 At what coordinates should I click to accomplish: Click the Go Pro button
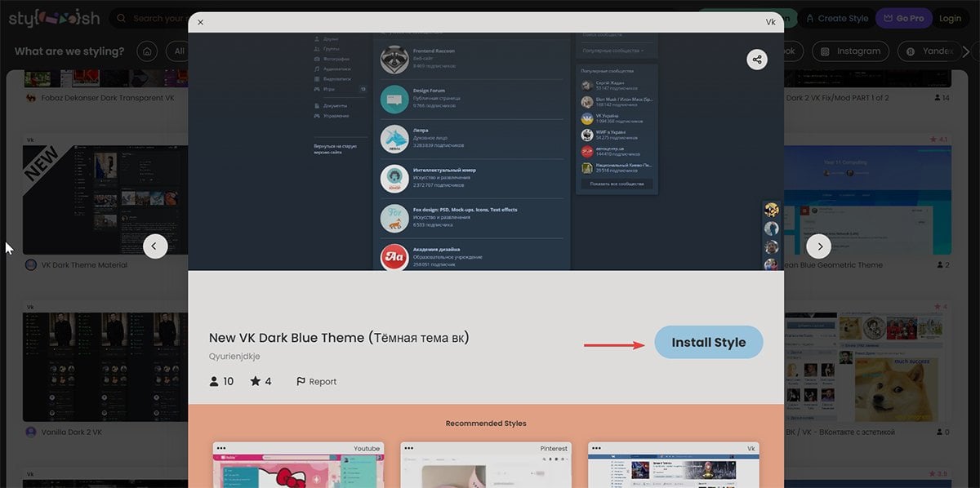(x=904, y=19)
